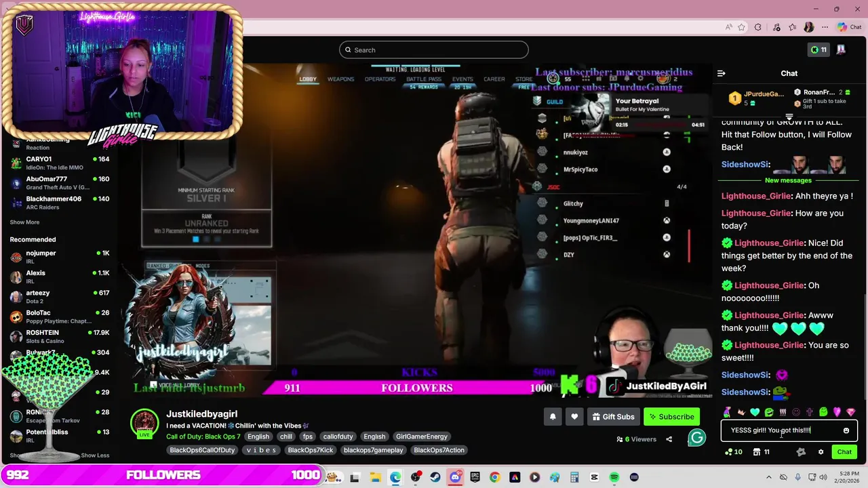Open the in-game LOBBY tab

[x=308, y=79]
